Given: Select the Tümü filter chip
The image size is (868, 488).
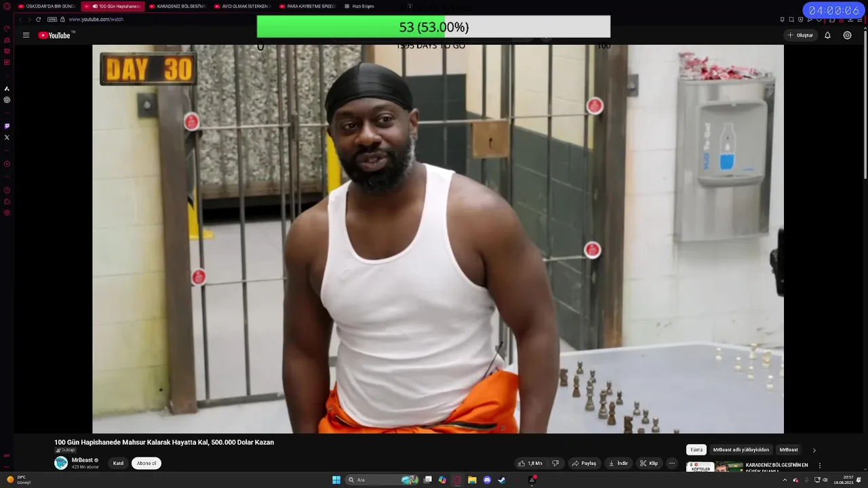Looking at the screenshot, I should tap(696, 450).
